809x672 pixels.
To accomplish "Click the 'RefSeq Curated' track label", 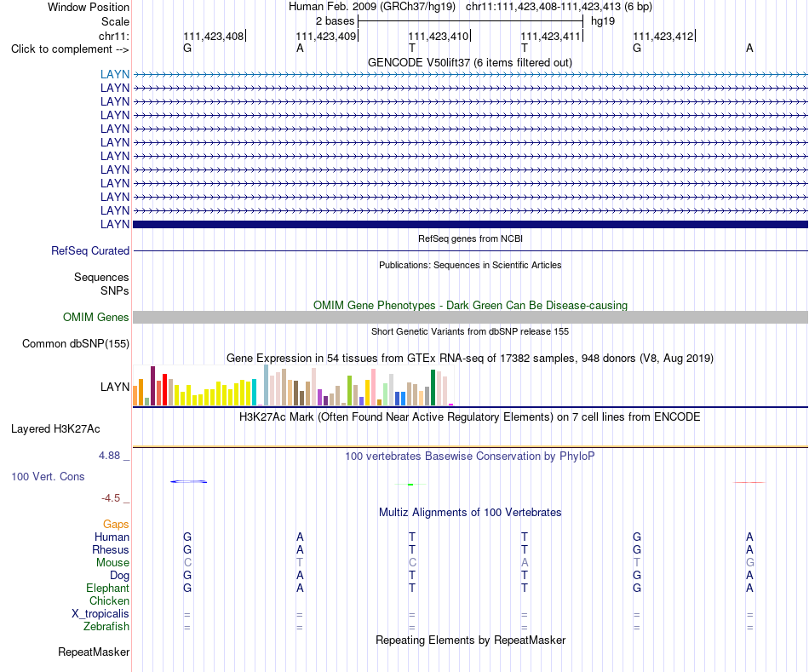I will [89, 251].
